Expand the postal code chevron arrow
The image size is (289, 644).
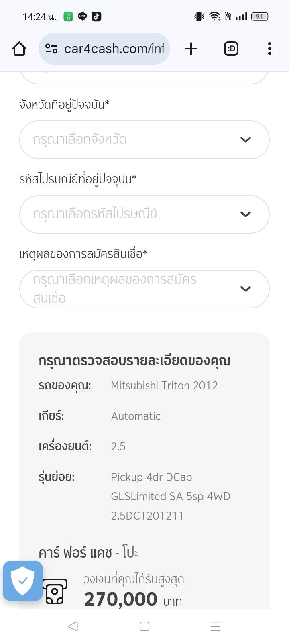(245, 214)
